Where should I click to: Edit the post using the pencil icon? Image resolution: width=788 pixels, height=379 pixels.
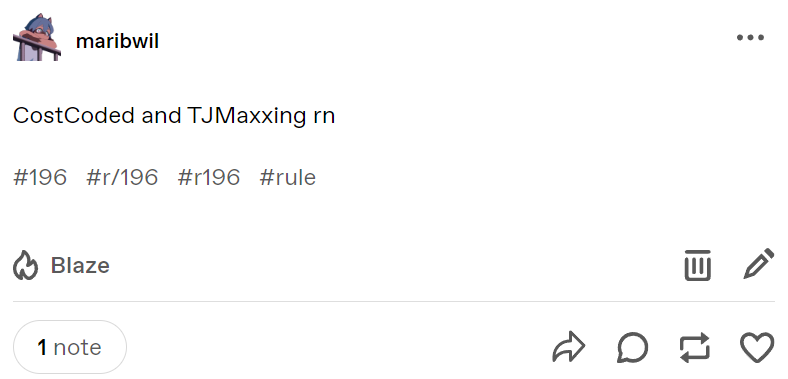[x=759, y=263]
